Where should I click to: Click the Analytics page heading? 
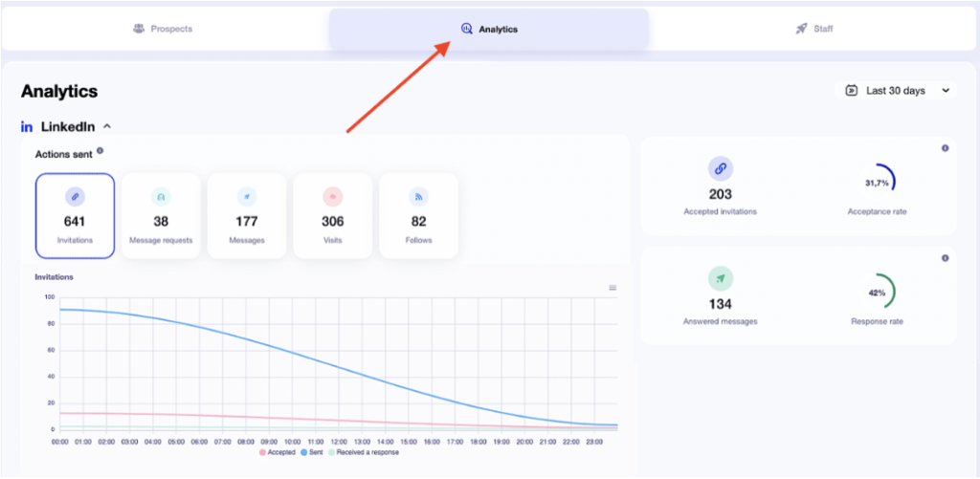[x=59, y=91]
